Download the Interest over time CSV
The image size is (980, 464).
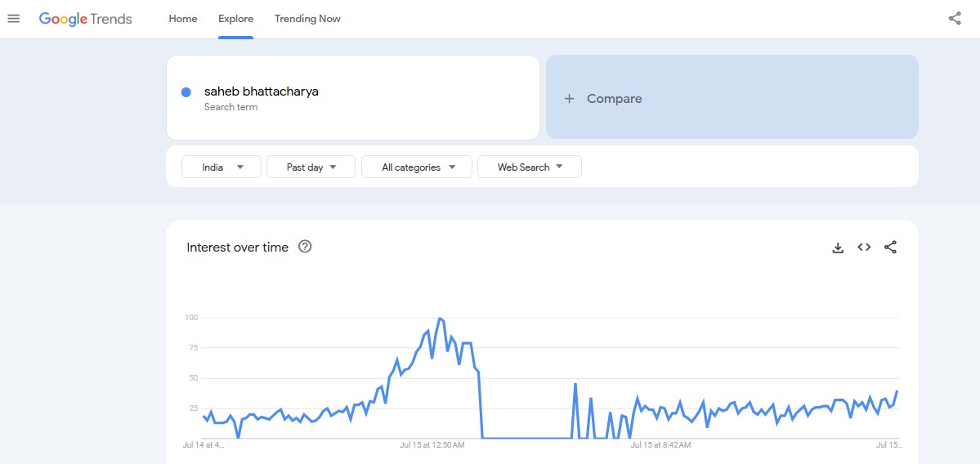point(838,248)
